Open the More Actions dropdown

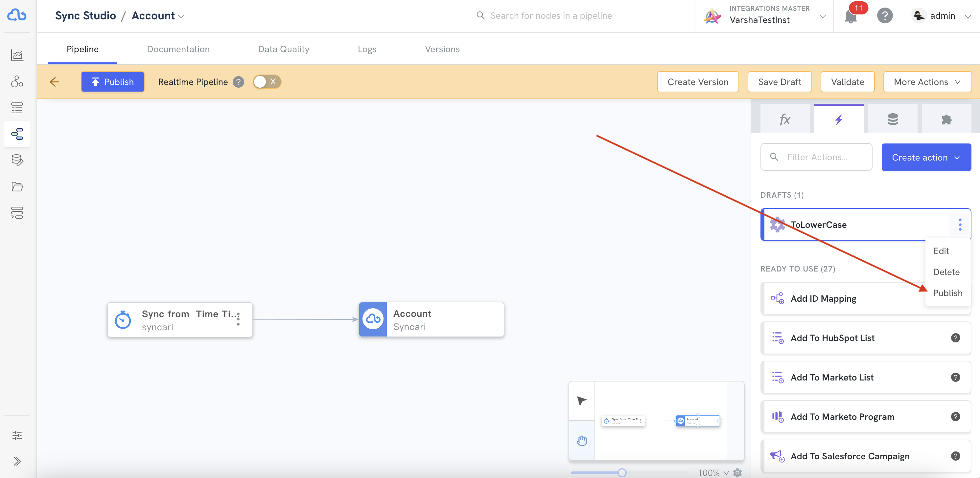pyautogui.click(x=927, y=82)
